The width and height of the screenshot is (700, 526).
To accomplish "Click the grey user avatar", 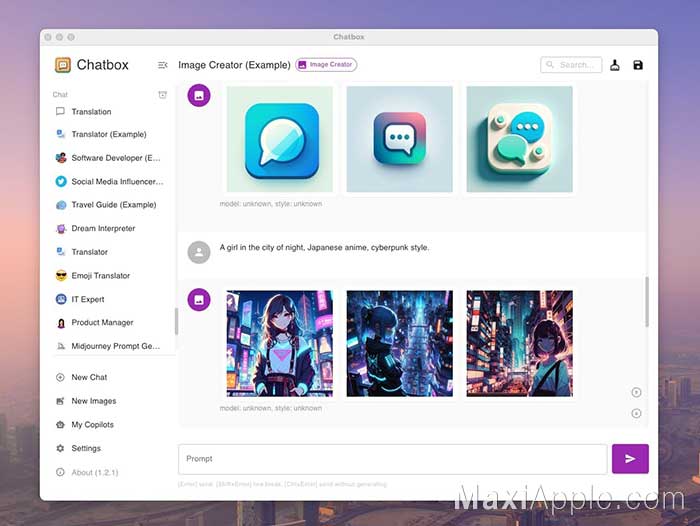I will (199, 252).
